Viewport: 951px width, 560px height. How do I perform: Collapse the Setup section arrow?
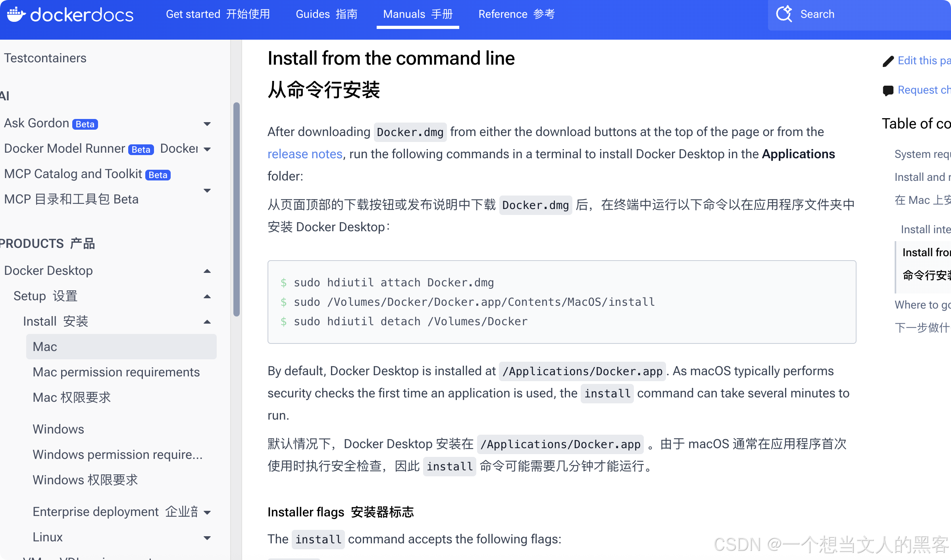(207, 297)
